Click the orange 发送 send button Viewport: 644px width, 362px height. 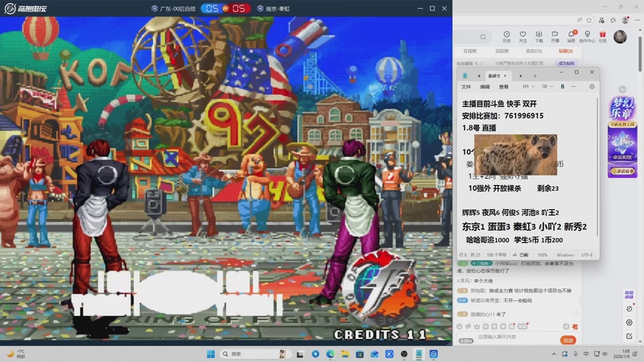coord(568,340)
